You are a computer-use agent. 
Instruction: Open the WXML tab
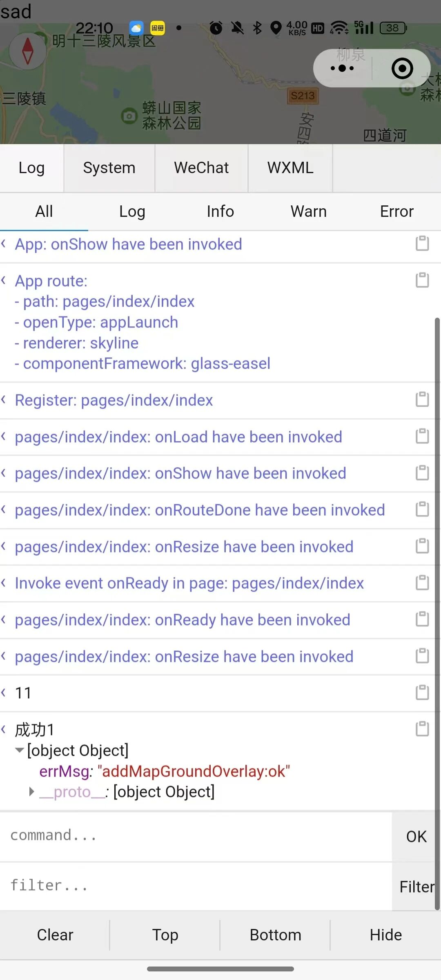coord(290,168)
